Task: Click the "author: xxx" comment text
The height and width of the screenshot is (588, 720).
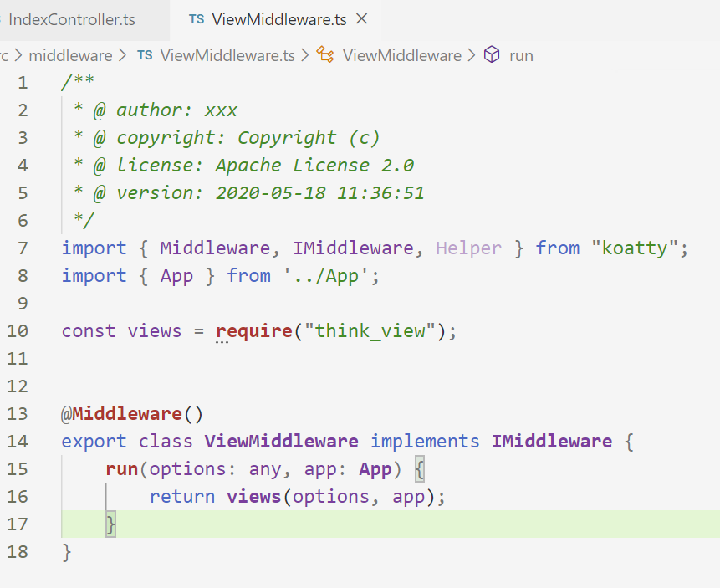Action: pos(176,110)
